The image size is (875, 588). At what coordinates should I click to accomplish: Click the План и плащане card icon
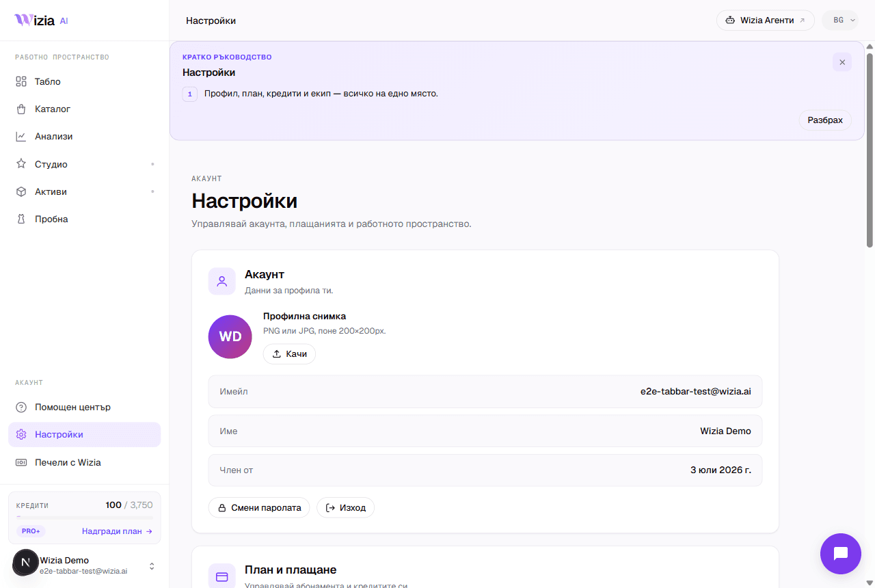click(221, 576)
